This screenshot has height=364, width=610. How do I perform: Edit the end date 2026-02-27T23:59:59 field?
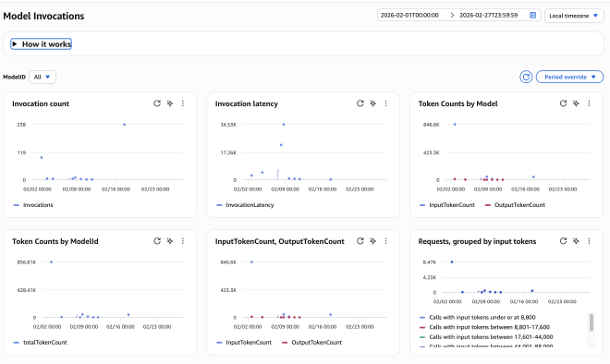pyautogui.click(x=489, y=15)
